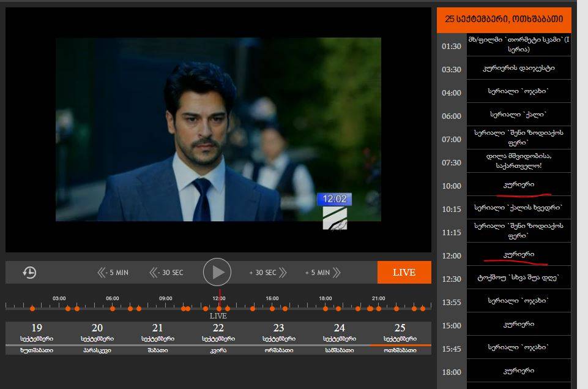588x389 pixels.
Task: Select day 19 in date strip
Action: click(37, 338)
